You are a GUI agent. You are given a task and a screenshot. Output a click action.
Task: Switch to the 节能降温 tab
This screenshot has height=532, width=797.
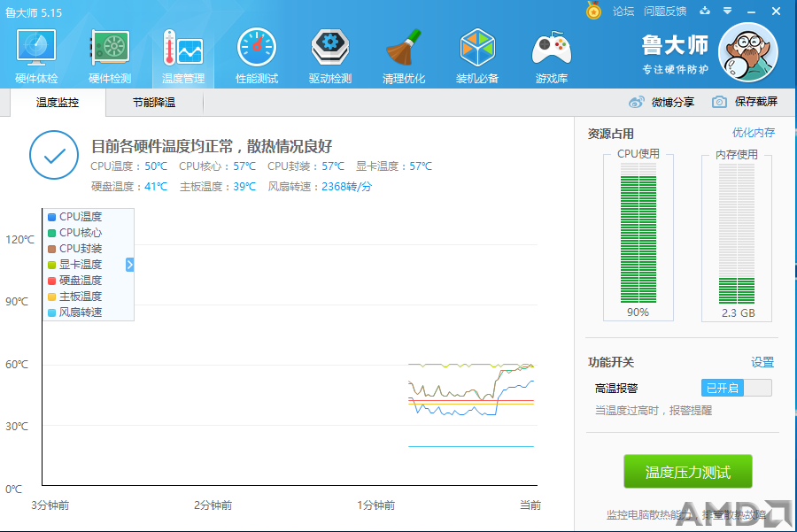154,102
